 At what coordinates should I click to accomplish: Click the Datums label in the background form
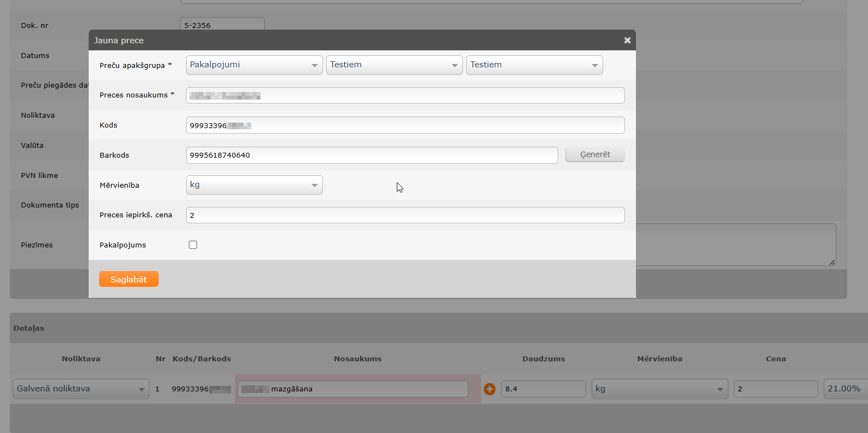click(35, 56)
